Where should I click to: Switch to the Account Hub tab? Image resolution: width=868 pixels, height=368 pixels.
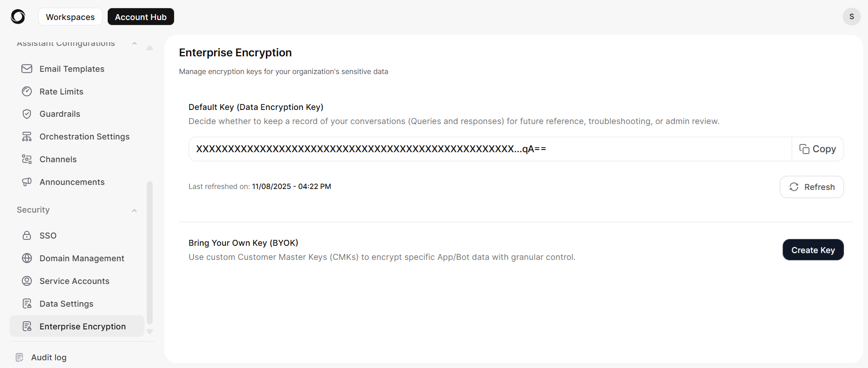click(x=141, y=17)
